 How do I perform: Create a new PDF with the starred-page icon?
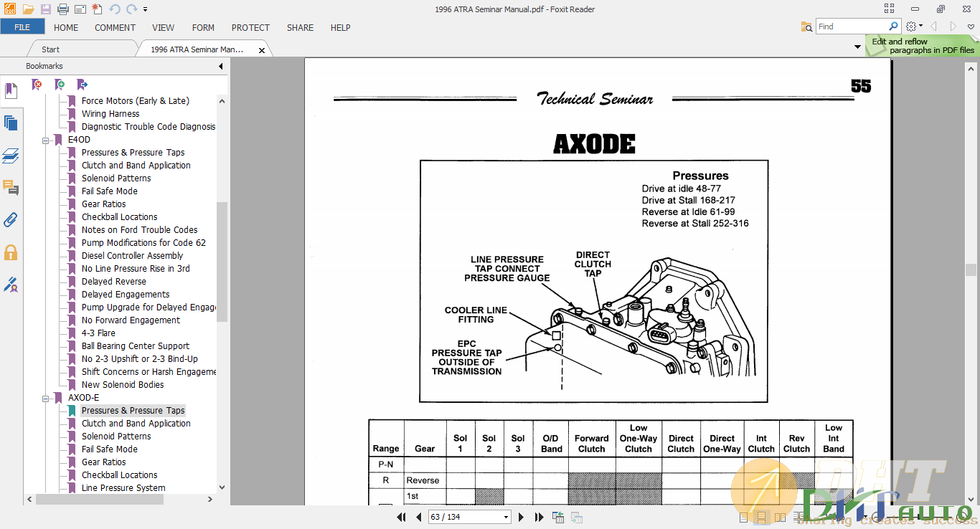[x=97, y=9]
